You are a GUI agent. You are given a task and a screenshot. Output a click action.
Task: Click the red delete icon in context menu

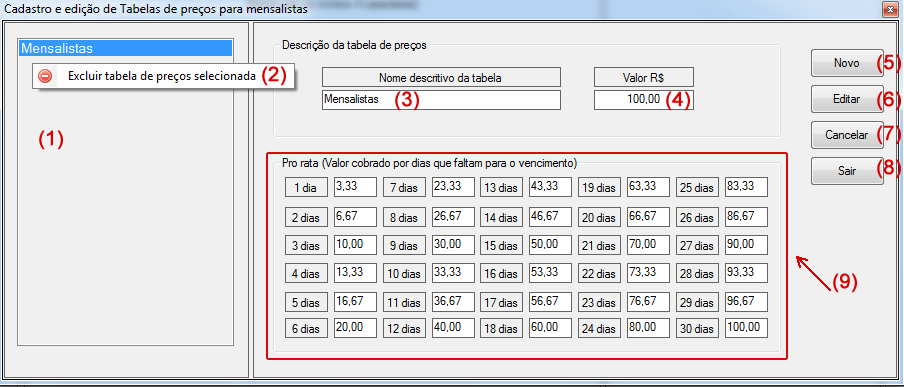tap(45, 76)
